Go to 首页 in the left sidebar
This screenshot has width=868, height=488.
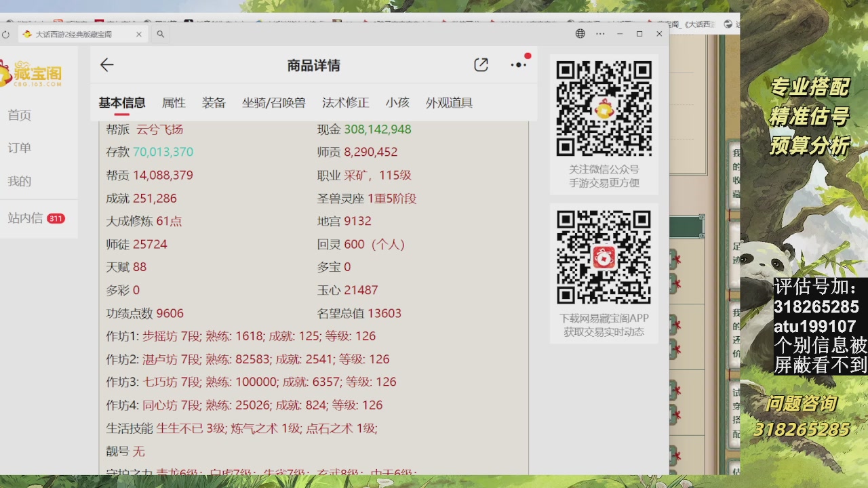coord(18,115)
